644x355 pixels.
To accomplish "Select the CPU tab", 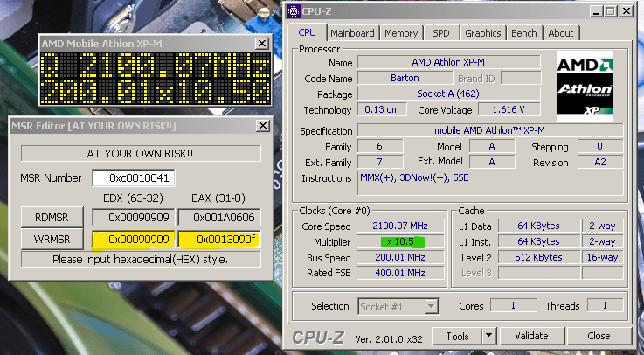I will click(308, 32).
